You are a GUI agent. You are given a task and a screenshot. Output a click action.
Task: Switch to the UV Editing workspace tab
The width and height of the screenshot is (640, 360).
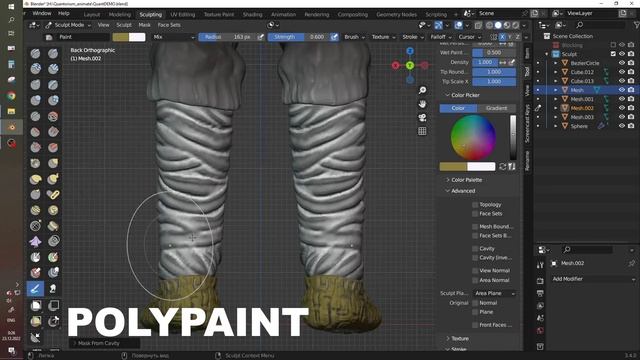click(x=182, y=14)
